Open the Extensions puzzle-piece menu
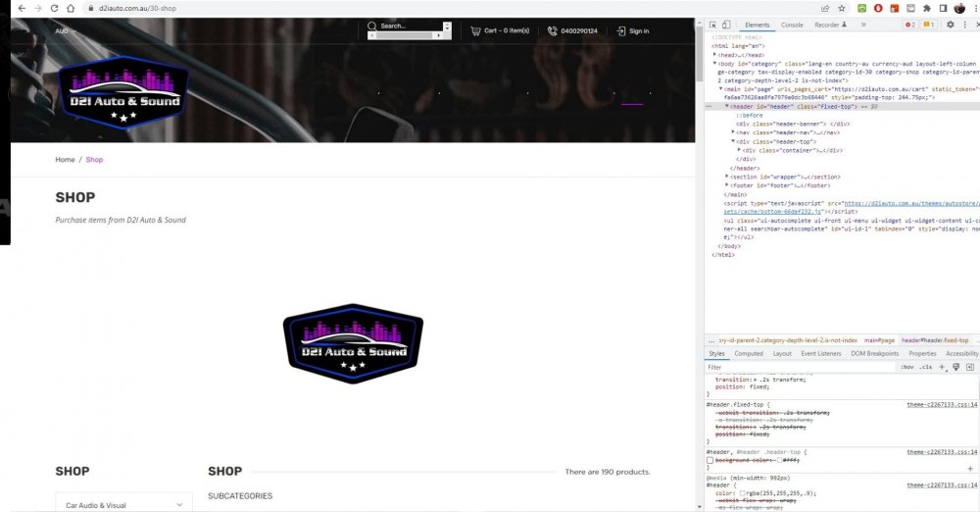Viewport: 980px width, 512px height. point(927,8)
